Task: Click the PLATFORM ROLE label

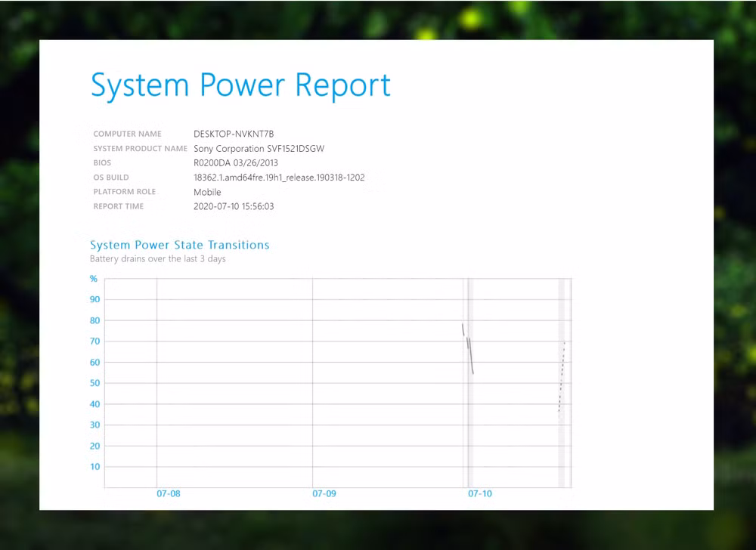Action: (x=125, y=192)
